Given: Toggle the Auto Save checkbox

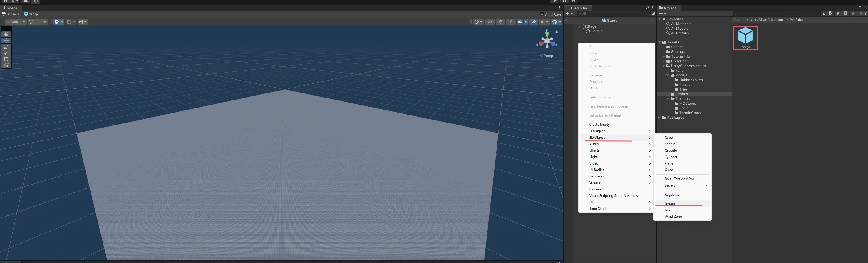Looking at the screenshot, I should 542,14.
